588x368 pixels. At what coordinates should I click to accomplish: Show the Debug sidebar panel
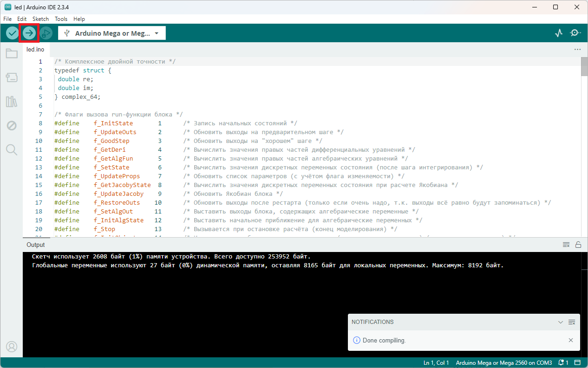click(x=12, y=125)
